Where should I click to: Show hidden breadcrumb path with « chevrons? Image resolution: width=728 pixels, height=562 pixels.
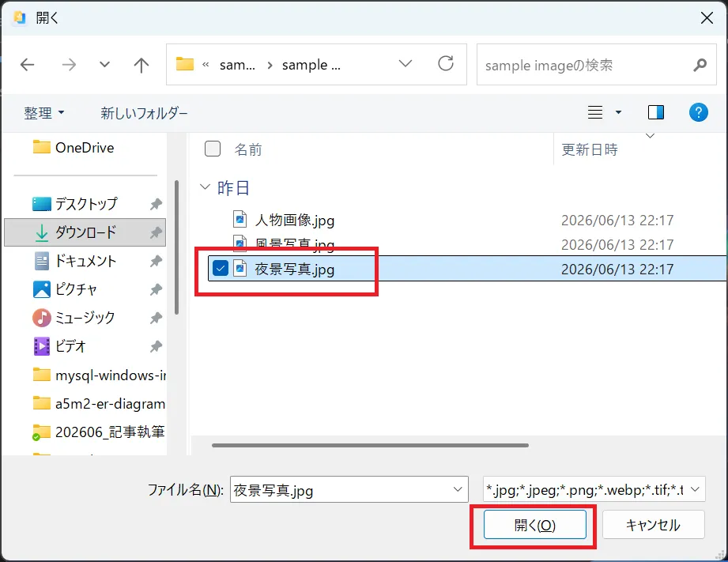pyautogui.click(x=206, y=65)
